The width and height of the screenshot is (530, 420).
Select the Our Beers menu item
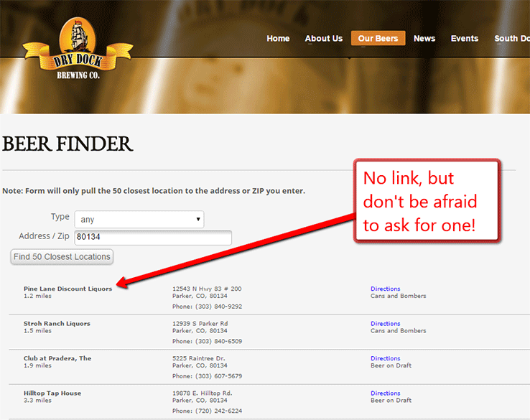coord(378,39)
